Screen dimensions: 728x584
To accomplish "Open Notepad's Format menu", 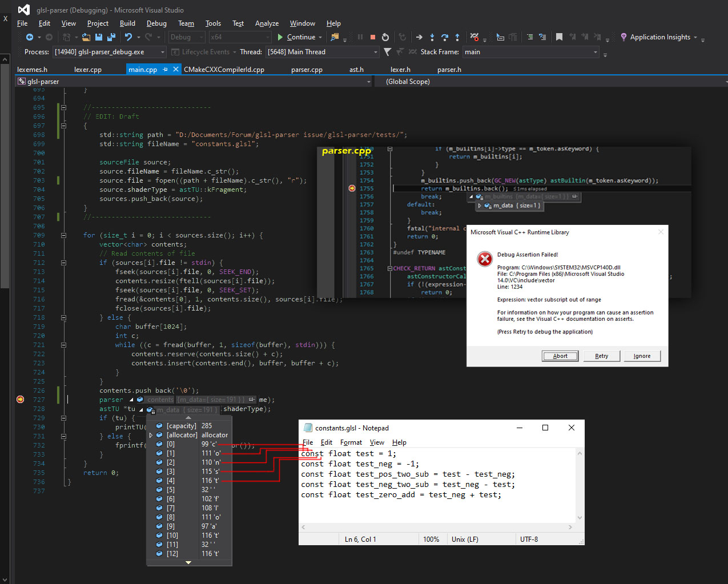I will point(351,442).
